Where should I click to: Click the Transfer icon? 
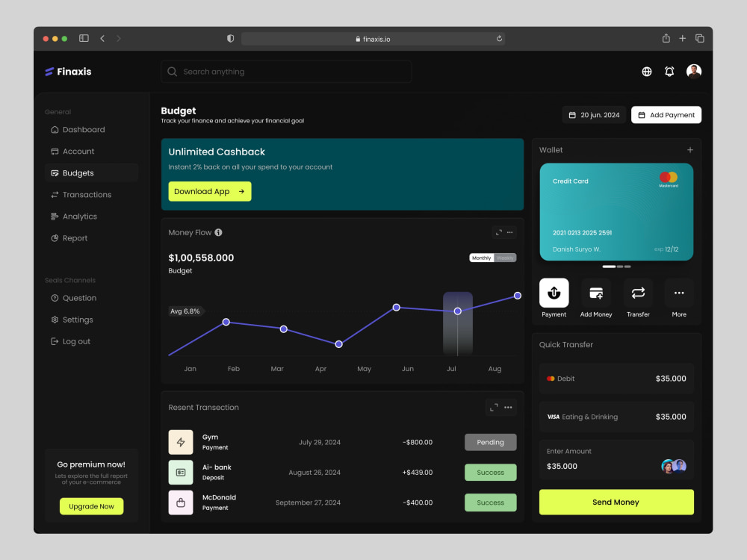coord(638,293)
